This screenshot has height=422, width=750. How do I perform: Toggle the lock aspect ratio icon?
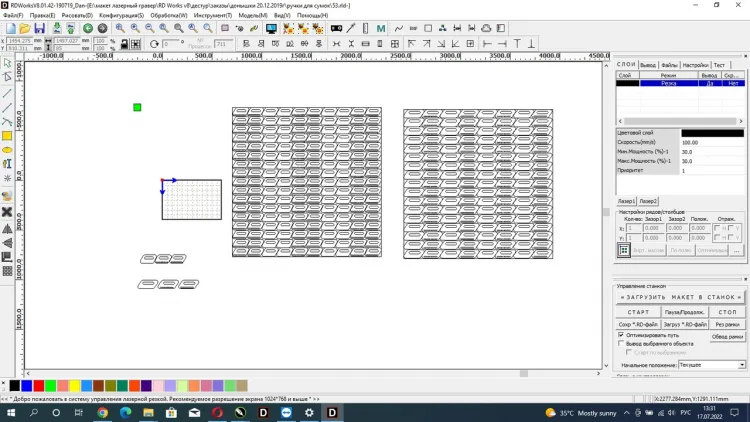(x=124, y=44)
